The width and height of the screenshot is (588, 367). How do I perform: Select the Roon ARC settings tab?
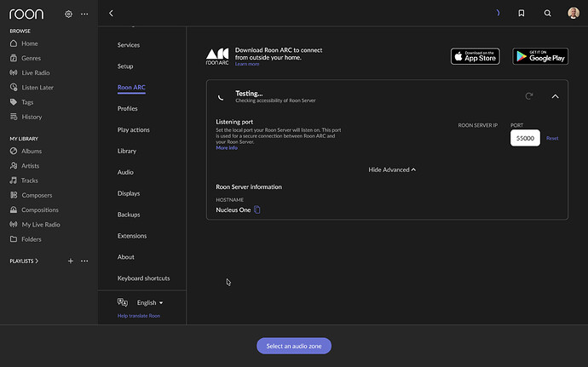pyautogui.click(x=131, y=88)
